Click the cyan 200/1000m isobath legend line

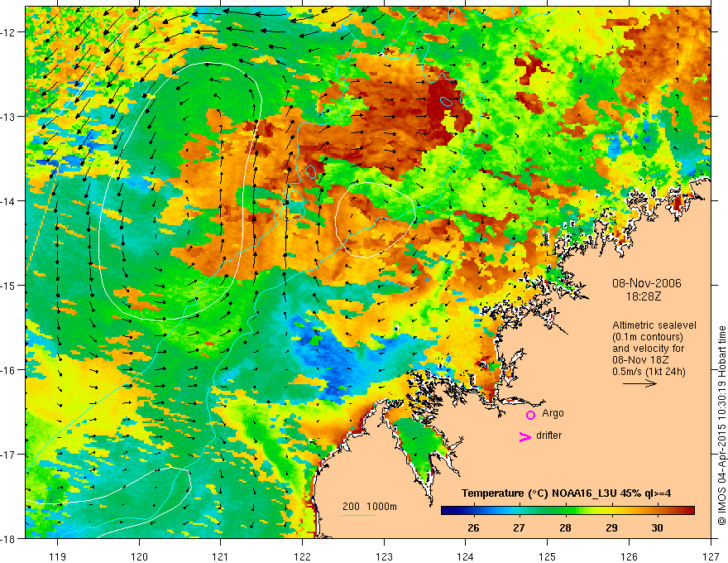(x=359, y=515)
